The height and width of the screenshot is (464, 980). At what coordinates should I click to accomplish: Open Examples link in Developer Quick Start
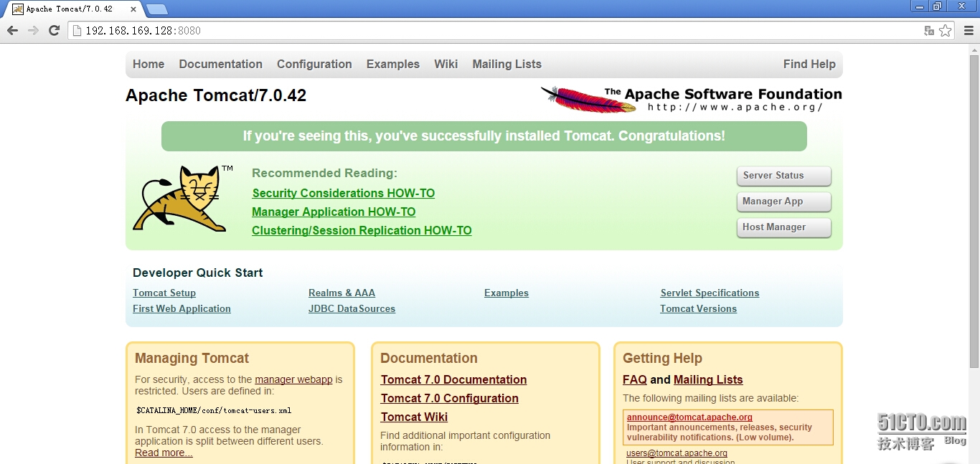(507, 293)
